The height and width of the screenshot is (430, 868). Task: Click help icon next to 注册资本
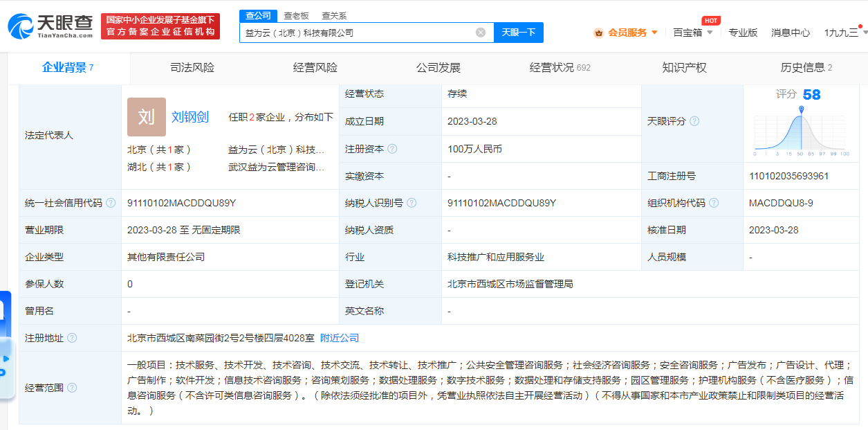(x=392, y=149)
